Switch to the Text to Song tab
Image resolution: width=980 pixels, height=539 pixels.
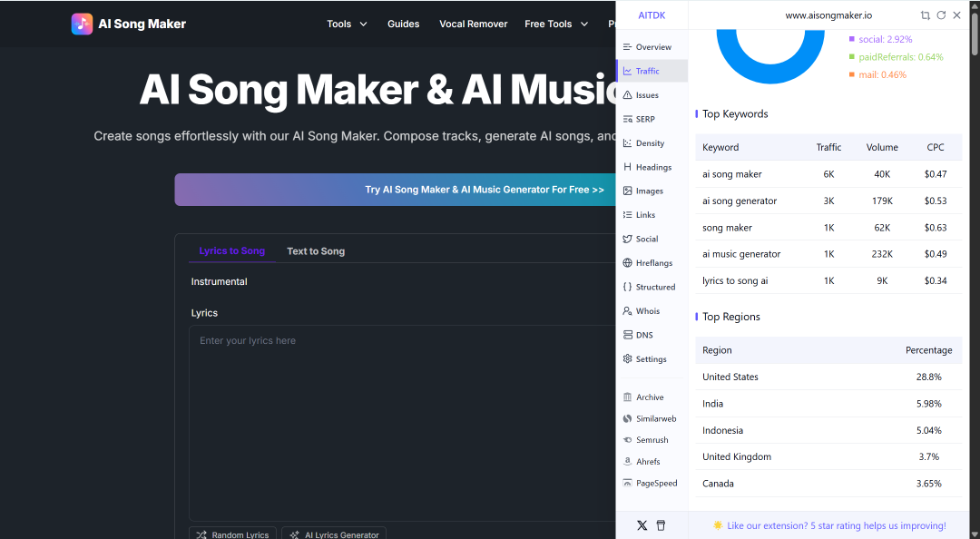coord(316,250)
